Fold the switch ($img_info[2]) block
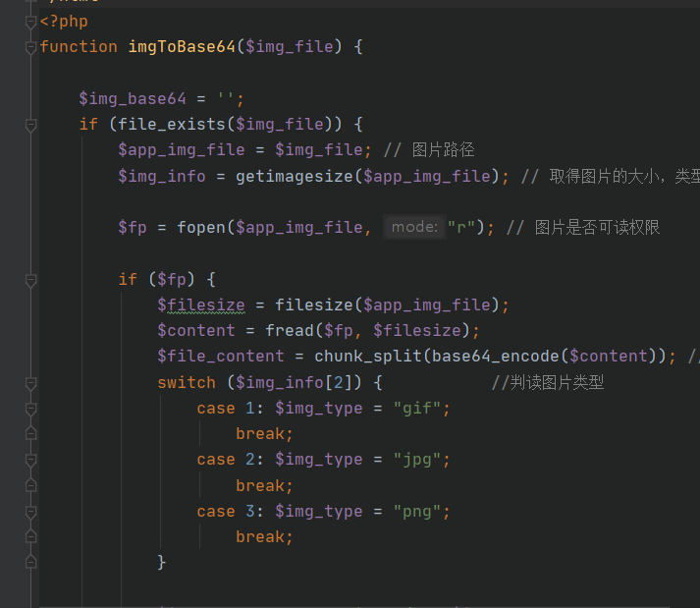This screenshot has height=608, width=700. coord(30,383)
